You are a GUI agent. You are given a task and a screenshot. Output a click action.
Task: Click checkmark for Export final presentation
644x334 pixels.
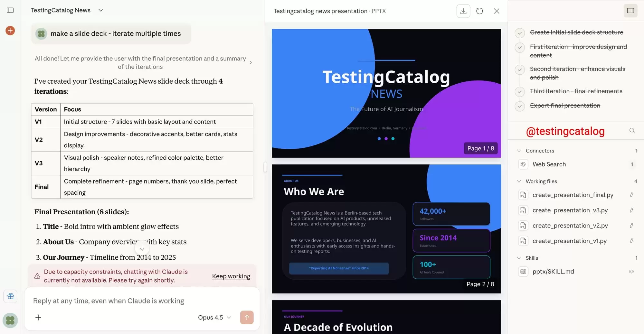click(x=520, y=106)
